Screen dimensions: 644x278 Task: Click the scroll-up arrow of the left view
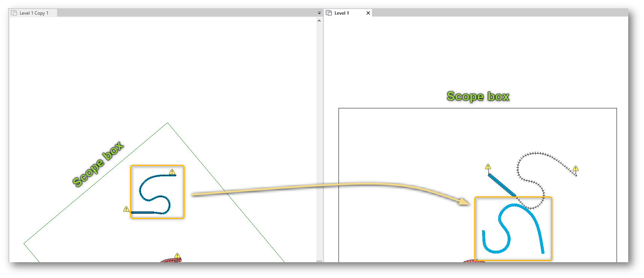tap(319, 21)
